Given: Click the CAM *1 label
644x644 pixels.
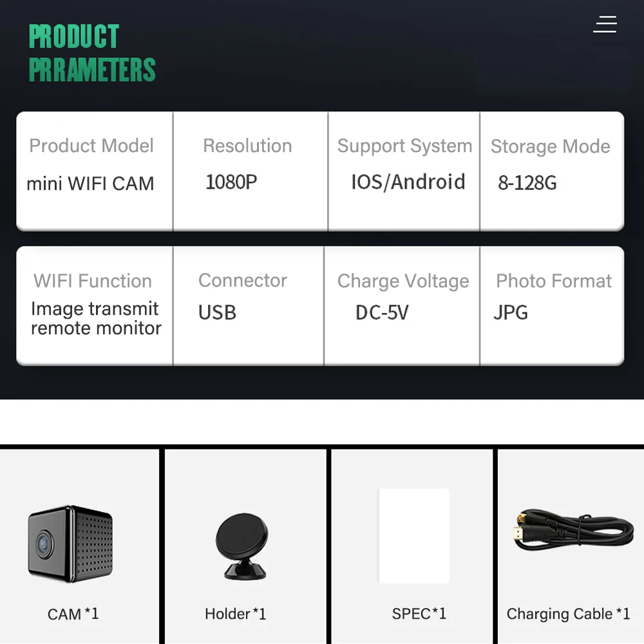Looking at the screenshot, I should click(73, 614).
